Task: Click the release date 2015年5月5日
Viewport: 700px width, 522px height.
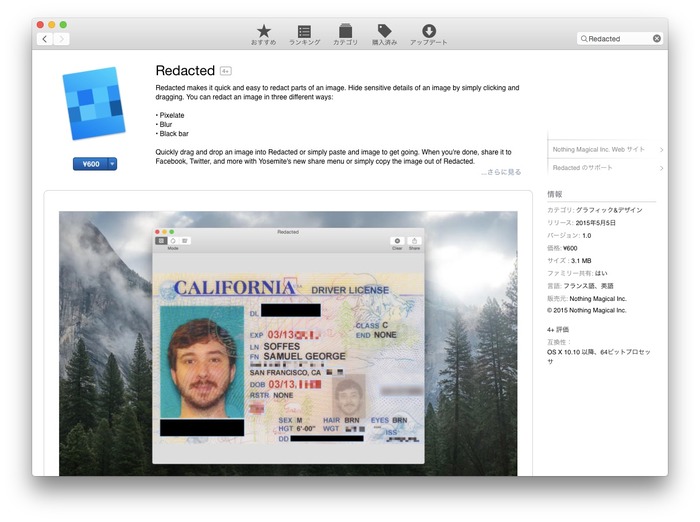Action: [x=596, y=223]
